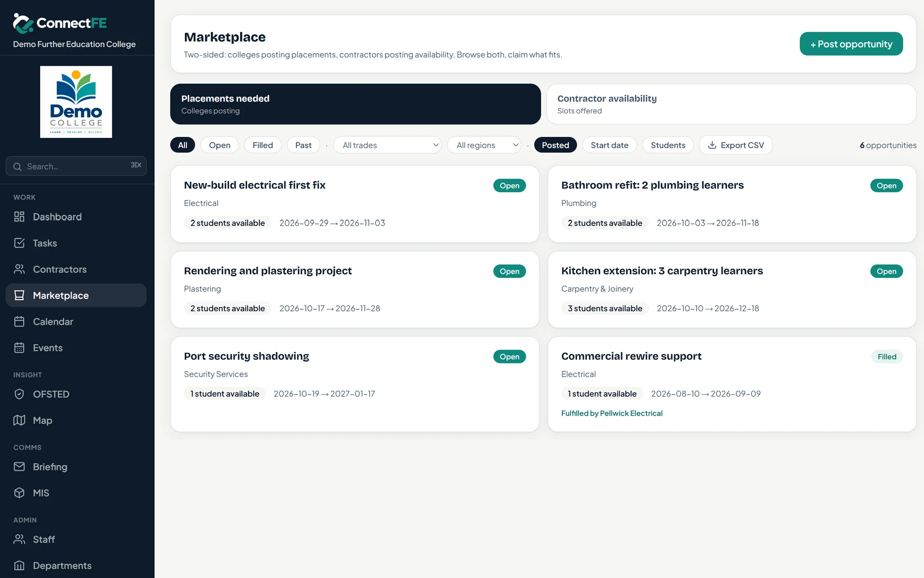The width and height of the screenshot is (924, 578).
Task: Filter by Past status
Action: [303, 145]
